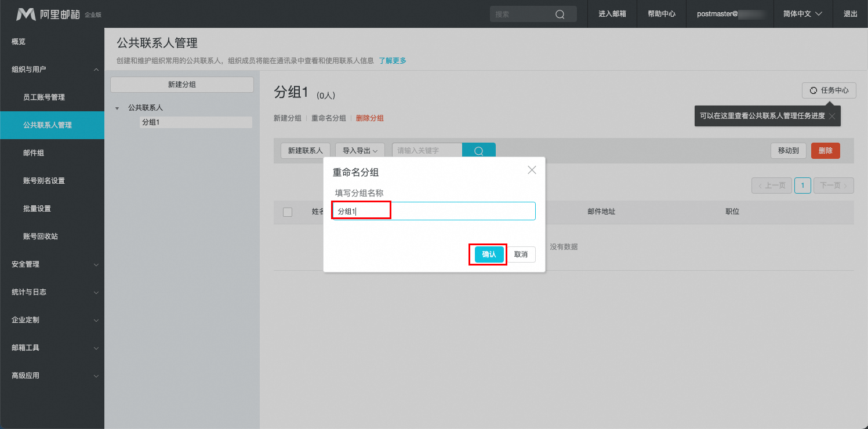The image size is (868, 429).
Task: Open 员工账号管理 in the sidebar
Action: point(44,97)
